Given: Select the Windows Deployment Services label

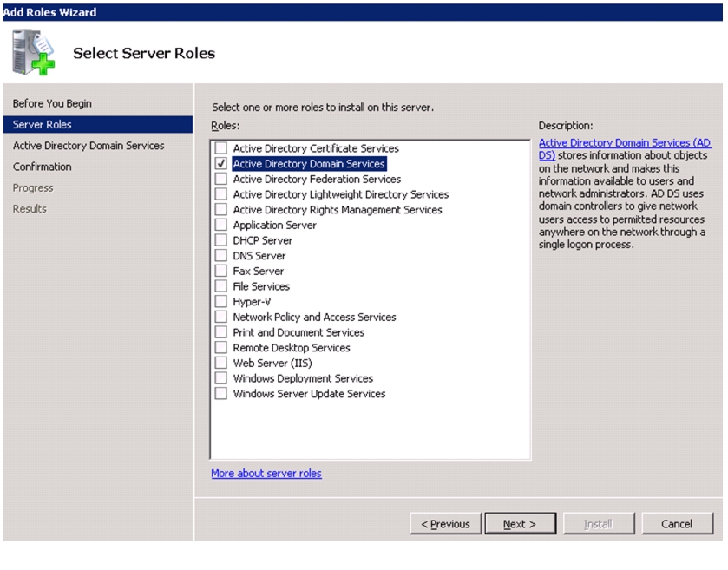Looking at the screenshot, I should 303,378.
